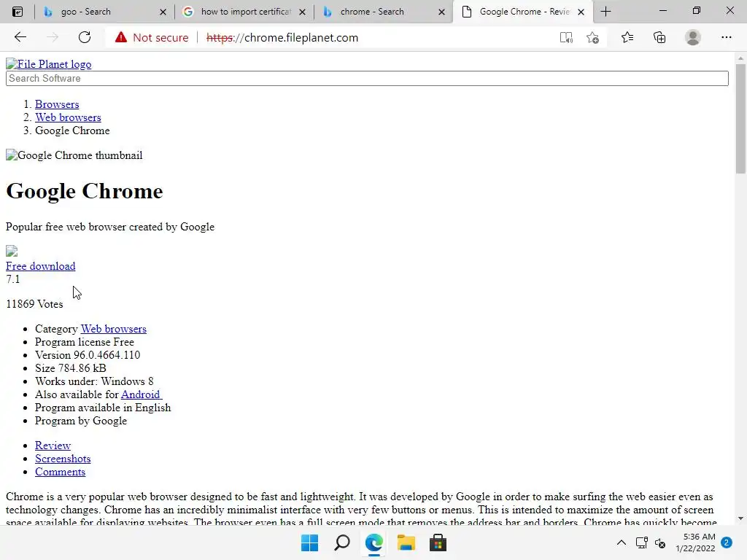Open the Category Web browsers link

point(113,329)
